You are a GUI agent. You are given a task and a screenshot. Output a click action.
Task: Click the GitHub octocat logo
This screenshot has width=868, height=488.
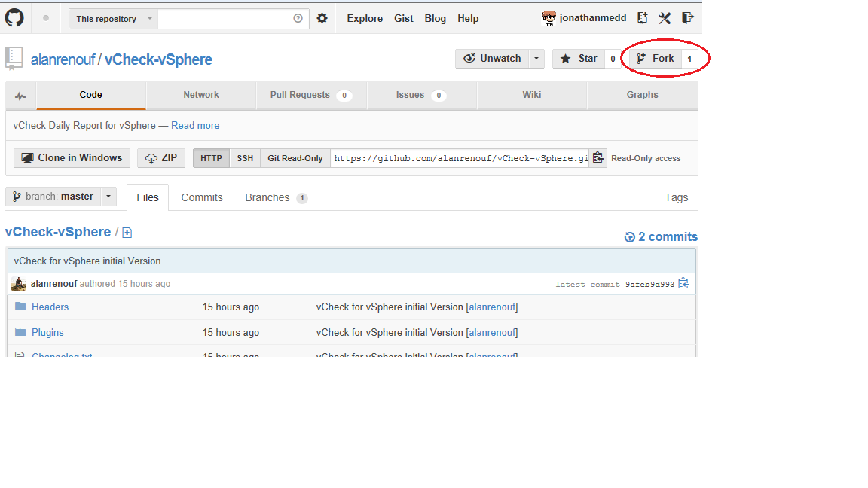14,18
